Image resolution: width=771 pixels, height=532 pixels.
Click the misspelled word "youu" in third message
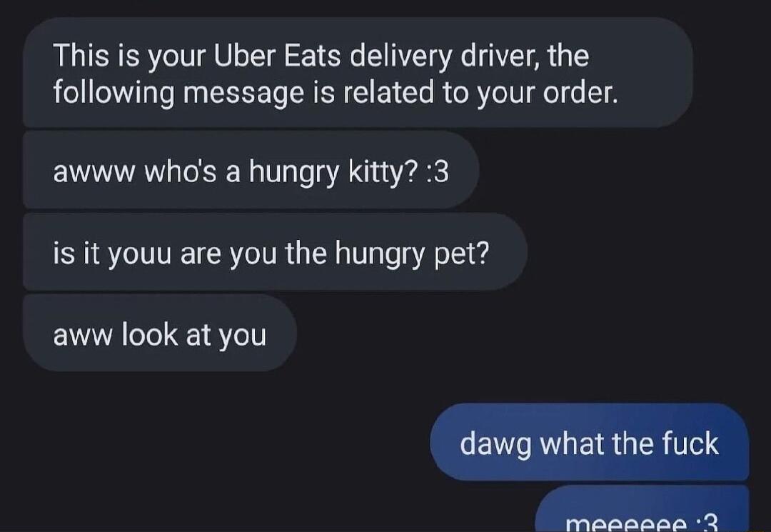click(x=140, y=255)
